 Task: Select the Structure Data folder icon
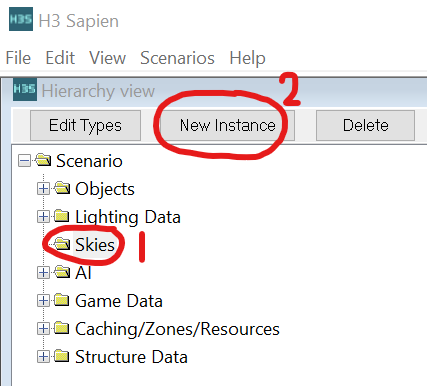(62, 356)
